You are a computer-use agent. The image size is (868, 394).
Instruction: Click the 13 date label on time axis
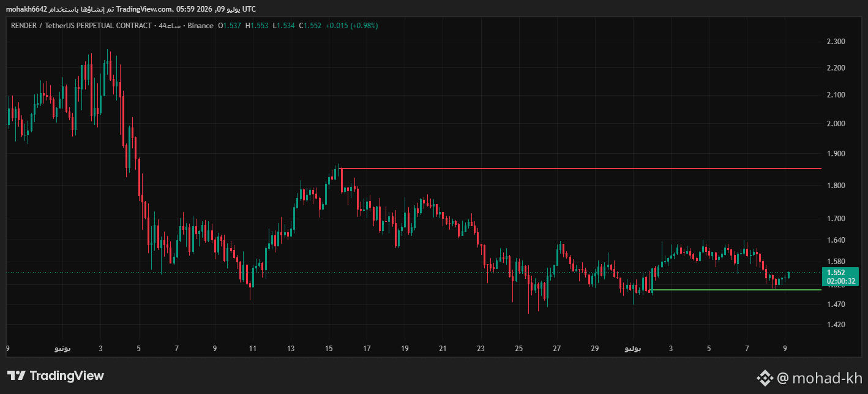click(x=291, y=349)
